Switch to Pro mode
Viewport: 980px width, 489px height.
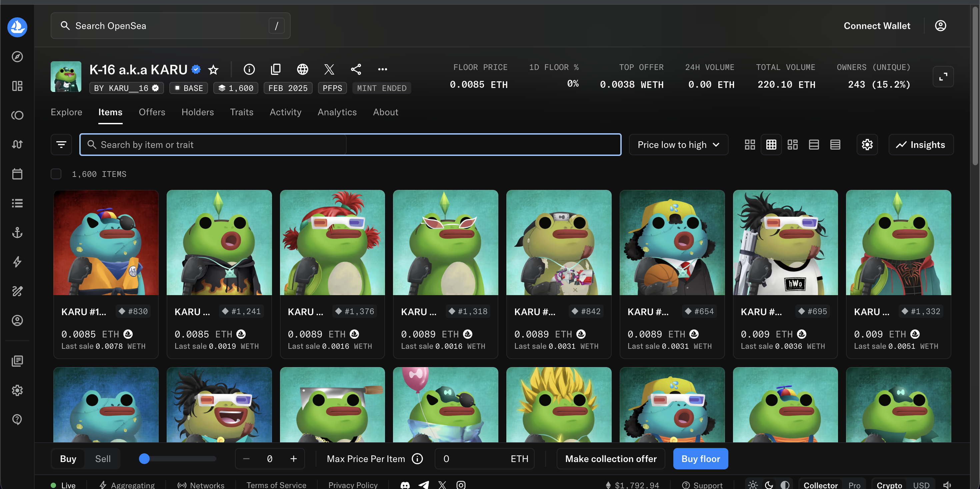[x=854, y=485]
